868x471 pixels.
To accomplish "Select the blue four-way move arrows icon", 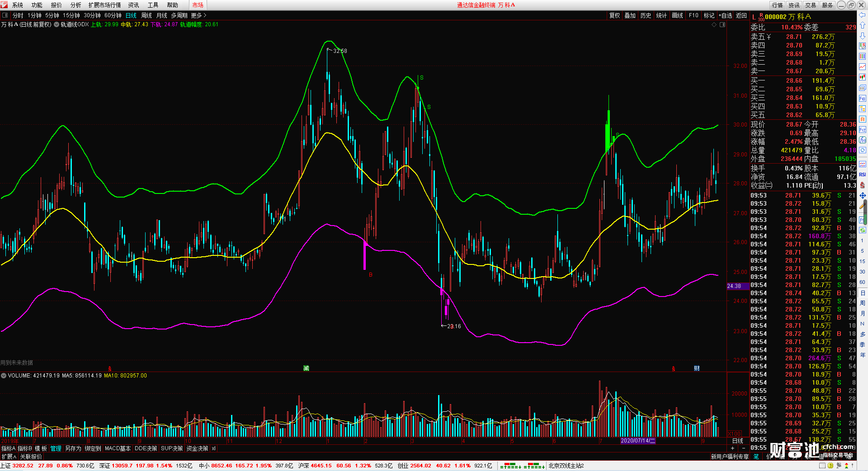I will [863, 195].
